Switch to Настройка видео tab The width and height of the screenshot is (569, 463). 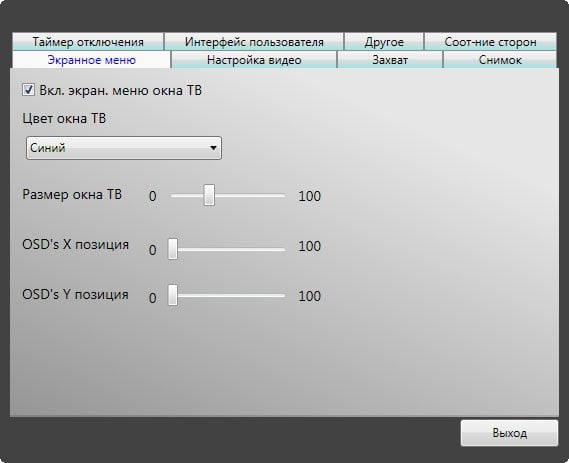pyautogui.click(x=254, y=60)
